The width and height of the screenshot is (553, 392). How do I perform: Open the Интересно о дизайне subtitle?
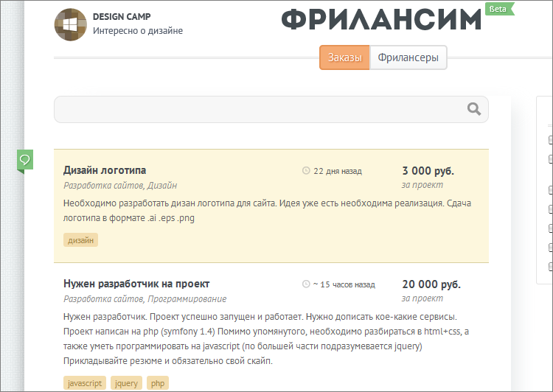(138, 31)
